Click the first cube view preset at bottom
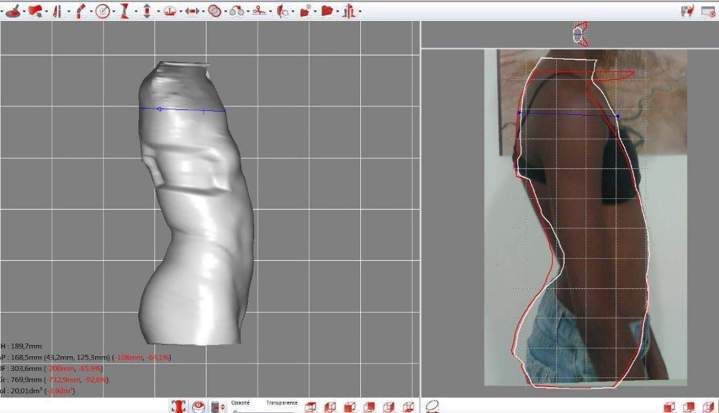Viewport: 719px width, 413px height. tap(311, 406)
